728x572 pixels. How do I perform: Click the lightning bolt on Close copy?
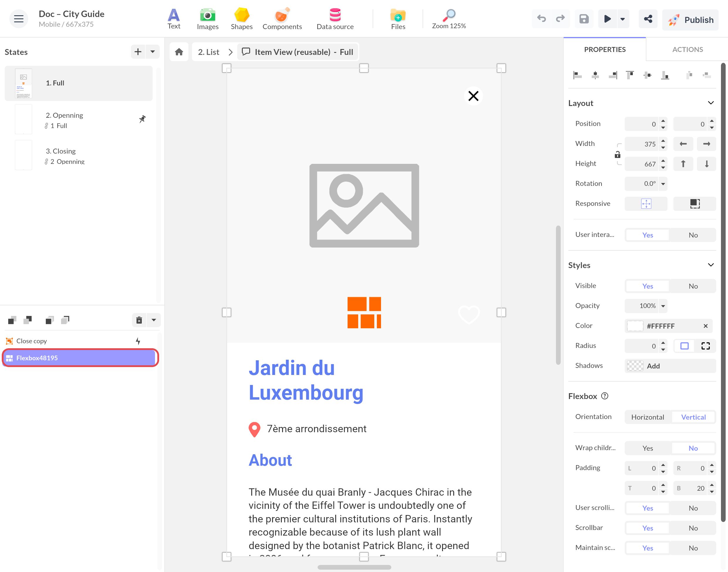138,341
